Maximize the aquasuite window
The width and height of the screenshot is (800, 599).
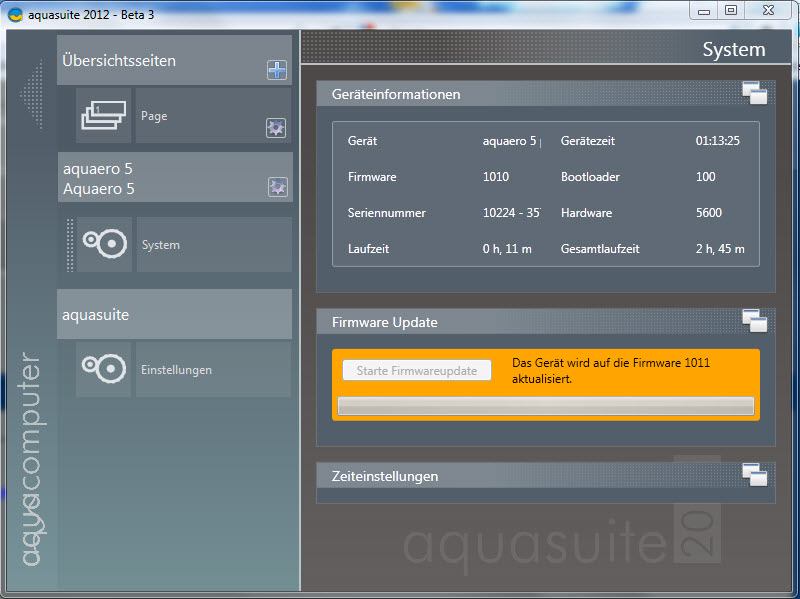[731, 11]
